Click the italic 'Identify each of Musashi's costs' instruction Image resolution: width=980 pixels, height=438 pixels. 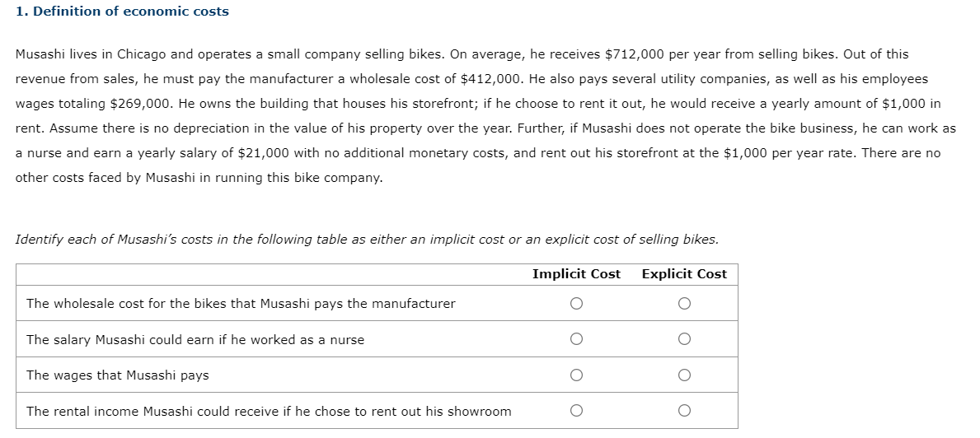click(367, 240)
